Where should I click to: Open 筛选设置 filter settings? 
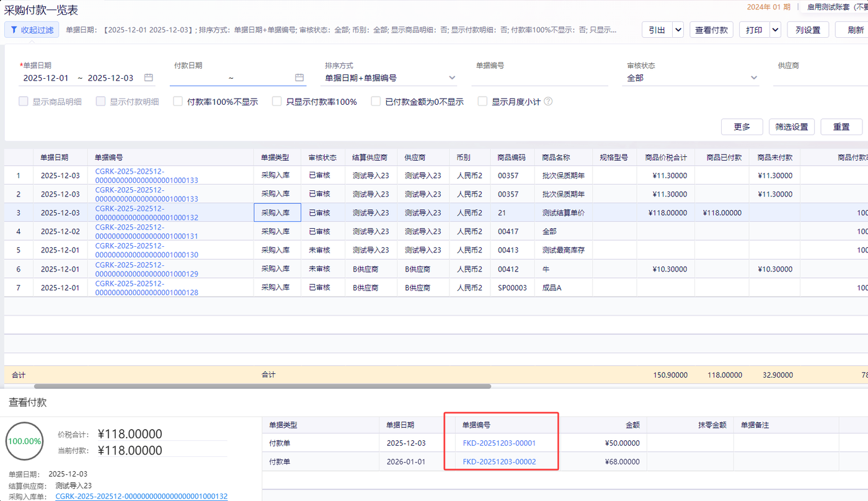point(792,126)
